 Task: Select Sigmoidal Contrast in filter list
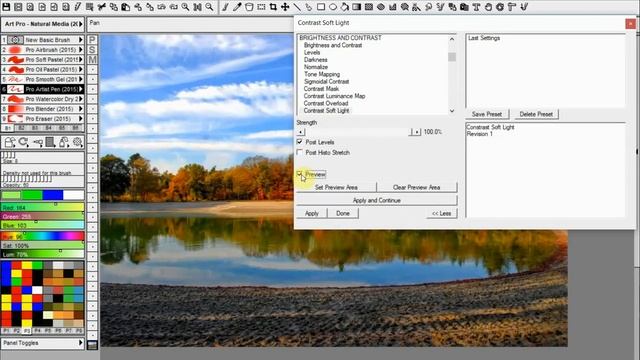(x=326, y=81)
